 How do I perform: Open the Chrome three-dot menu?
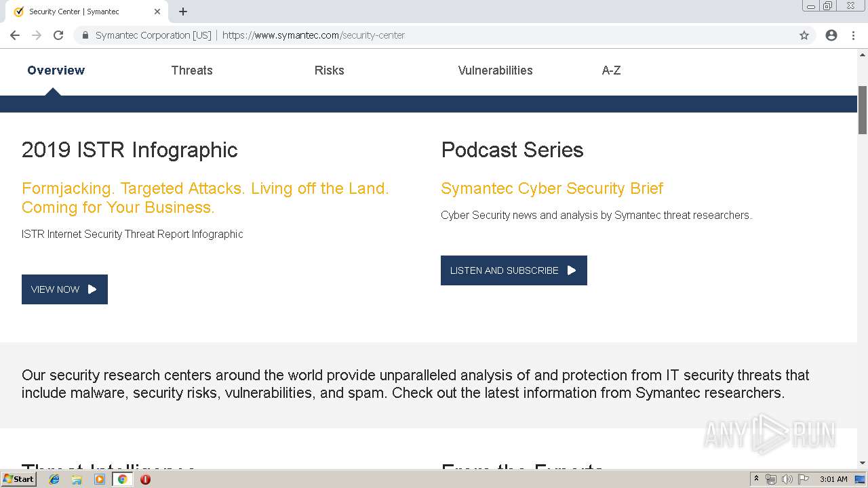click(853, 35)
